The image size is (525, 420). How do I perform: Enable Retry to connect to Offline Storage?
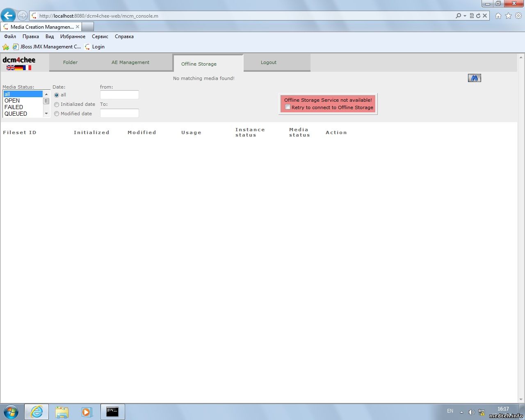point(288,107)
